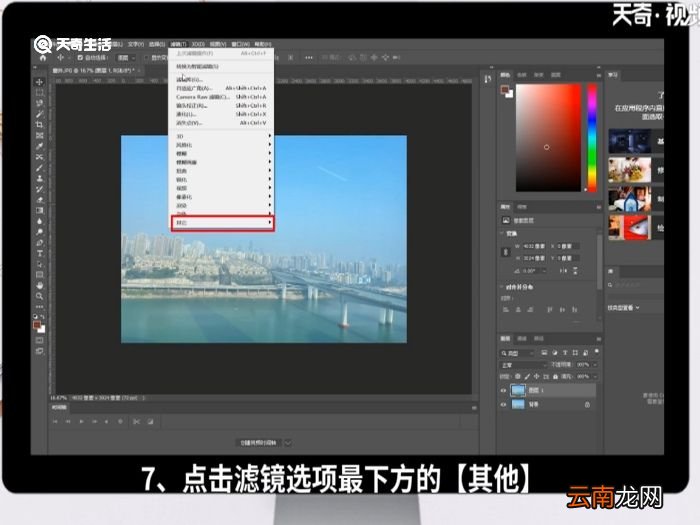Screen dimensions: 700x525
Task: Select the Eyedropper tool
Action: point(39,146)
